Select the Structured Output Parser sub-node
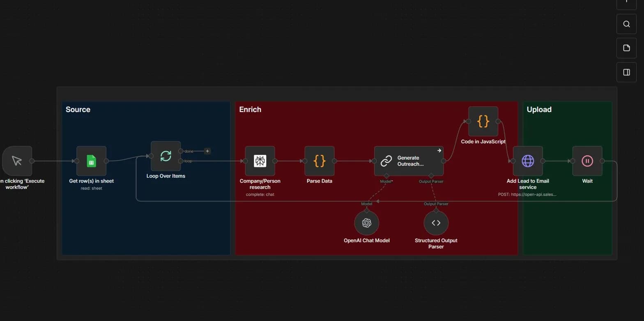The width and height of the screenshot is (644, 321). click(x=436, y=223)
